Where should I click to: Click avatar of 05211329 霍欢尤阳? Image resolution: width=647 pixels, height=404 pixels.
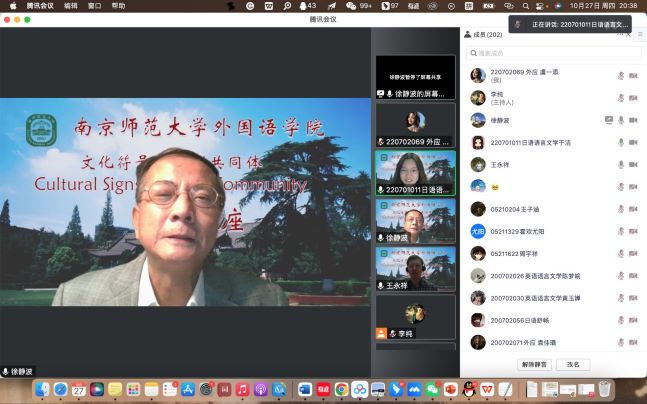[478, 231]
